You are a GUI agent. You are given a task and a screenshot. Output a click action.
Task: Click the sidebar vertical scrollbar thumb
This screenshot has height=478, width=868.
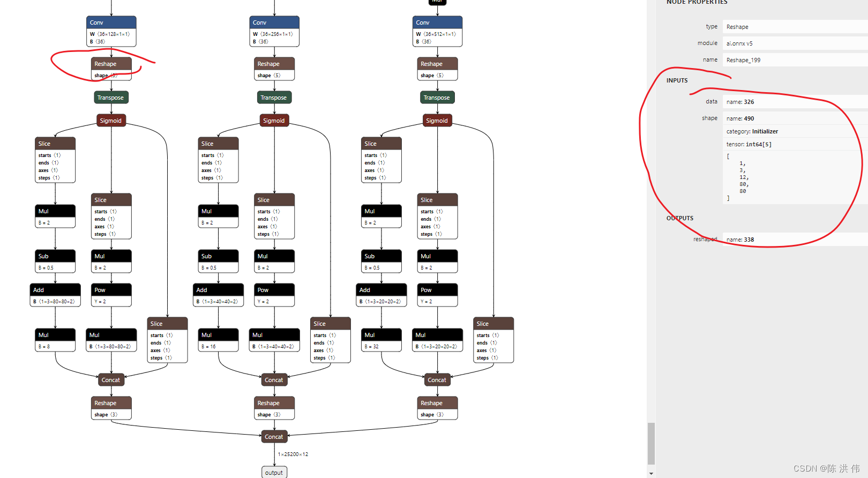coord(651,444)
